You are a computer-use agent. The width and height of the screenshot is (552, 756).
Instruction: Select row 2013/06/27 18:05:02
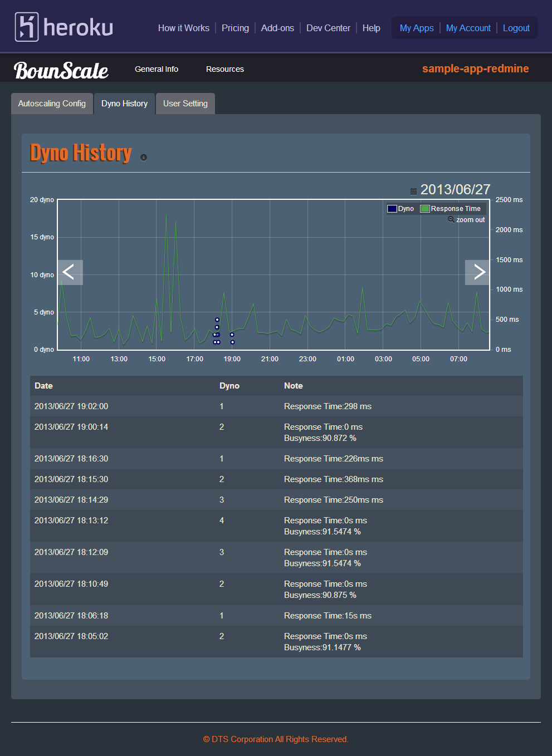tap(276, 642)
